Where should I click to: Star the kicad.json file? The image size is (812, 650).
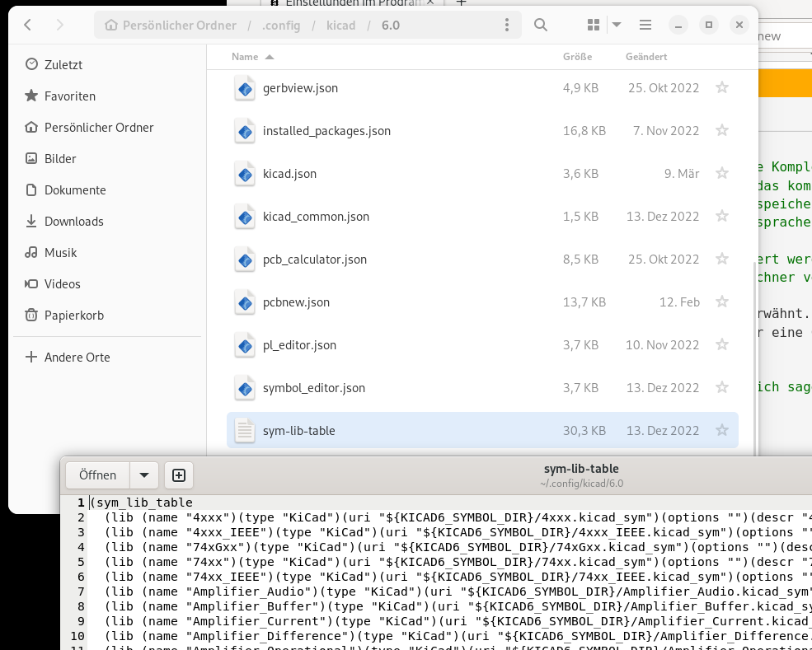coord(722,173)
